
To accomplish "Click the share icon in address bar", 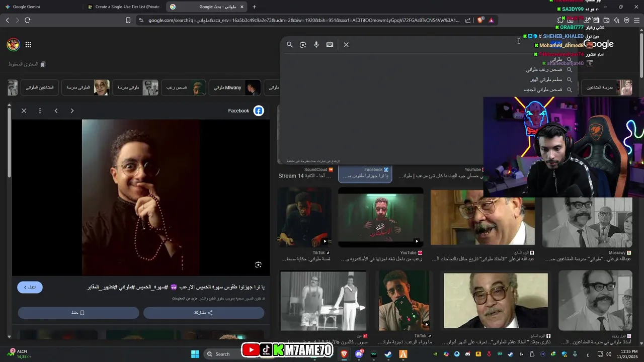I will pos(468,20).
